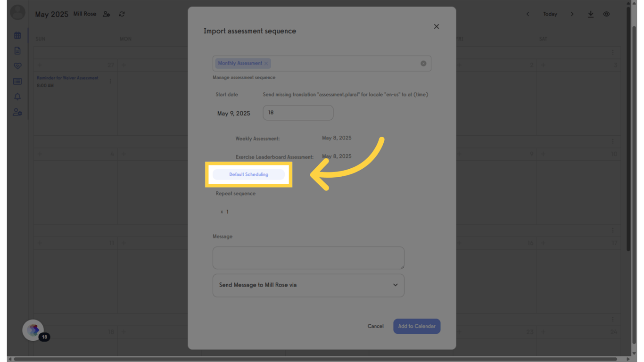The image size is (644, 362).
Task: Enable Default Scheduling
Action: pos(248,174)
